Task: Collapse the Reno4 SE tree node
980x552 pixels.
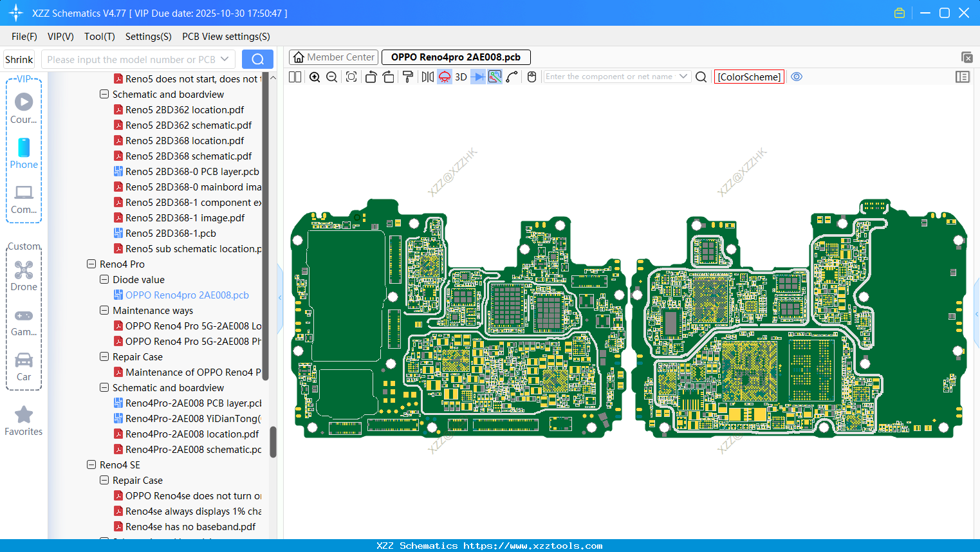Action: [91, 465]
